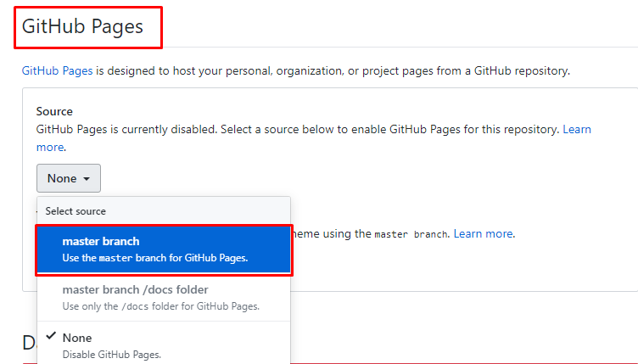638x364 pixels.
Task: Click the 'Use only the /docs folder' description
Action: [160, 306]
